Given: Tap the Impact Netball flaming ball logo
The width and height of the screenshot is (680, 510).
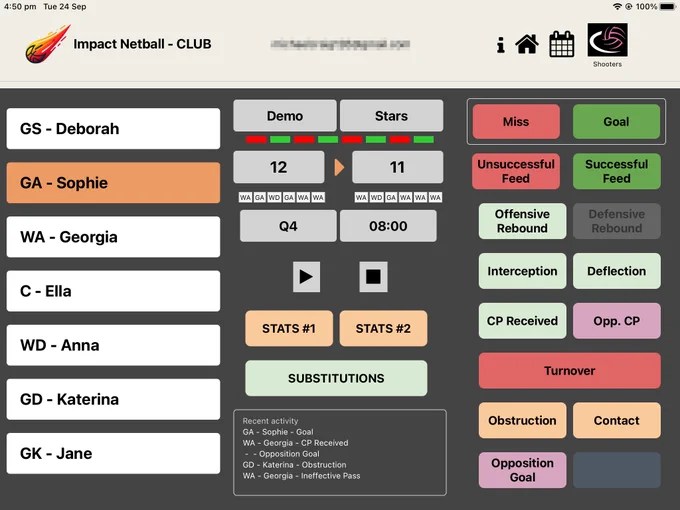Looking at the screenshot, I should tap(47, 44).
